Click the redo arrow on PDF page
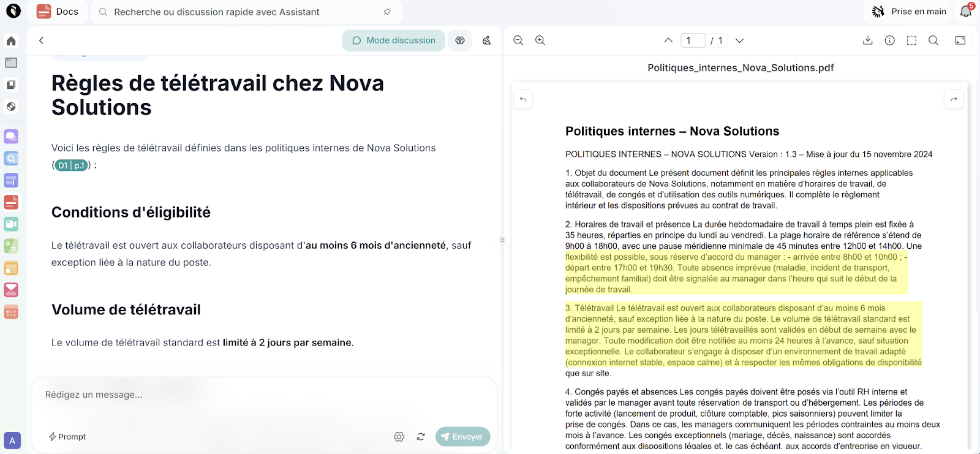 954,99
